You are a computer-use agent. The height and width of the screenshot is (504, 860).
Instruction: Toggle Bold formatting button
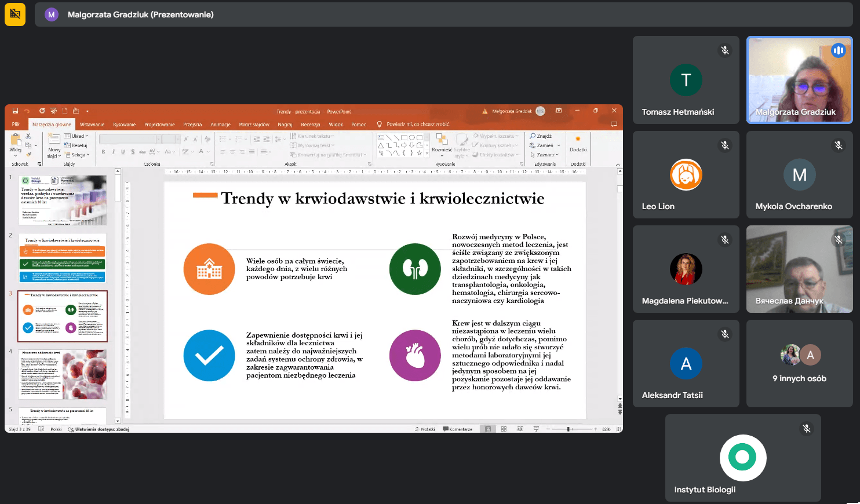coord(104,152)
